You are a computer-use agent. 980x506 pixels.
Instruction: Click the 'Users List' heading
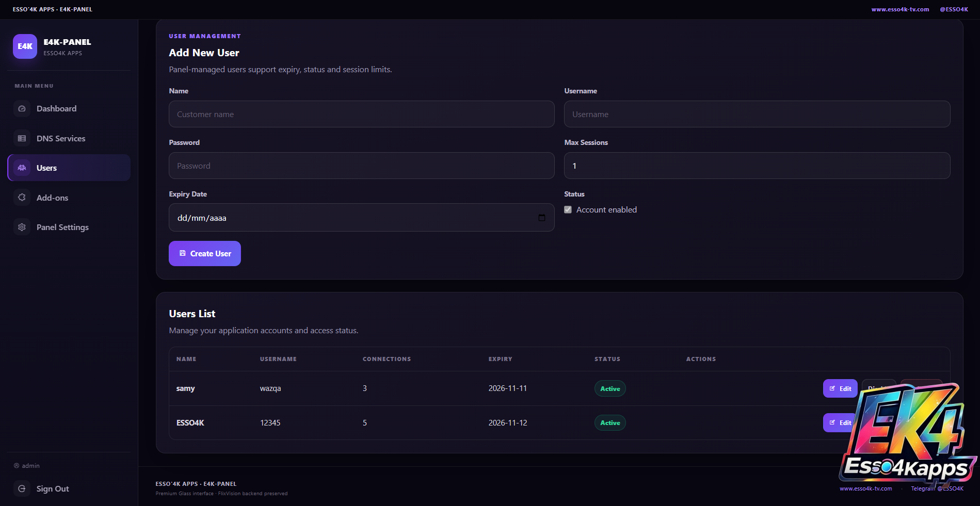(192, 314)
